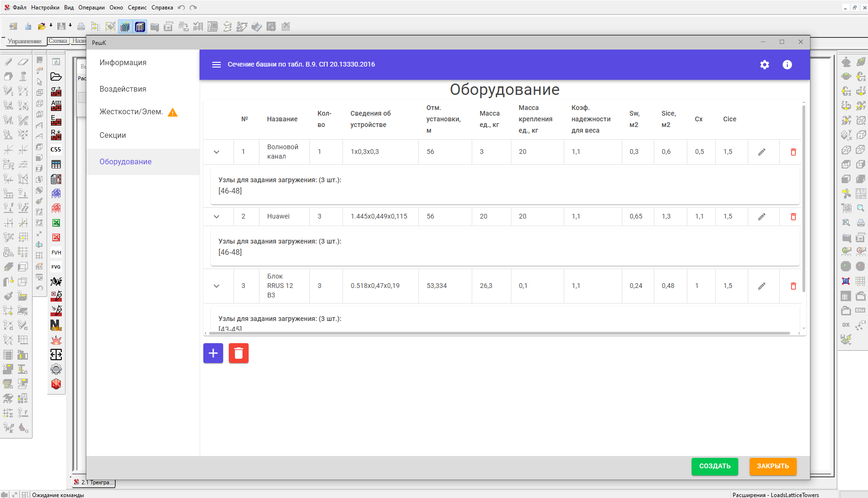The width and height of the screenshot is (868, 498).
Task: Collapse the Волновой канал row details
Action: pos(217,152)
